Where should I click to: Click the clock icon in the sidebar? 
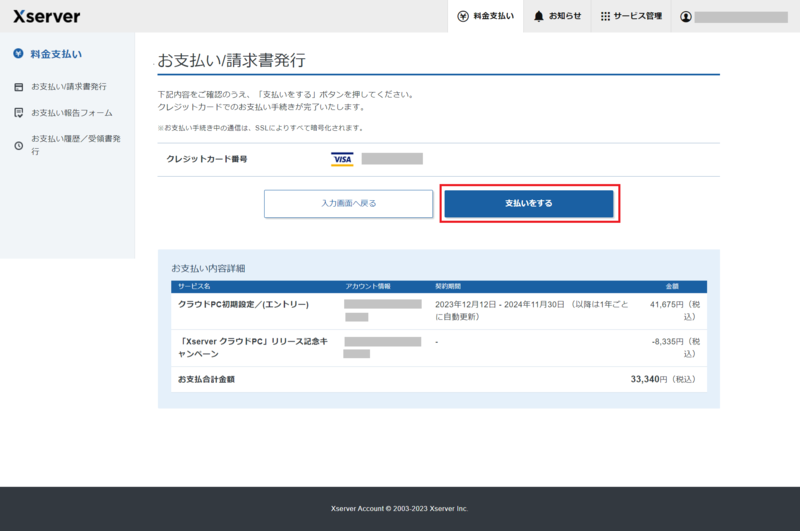click(18, 145)
